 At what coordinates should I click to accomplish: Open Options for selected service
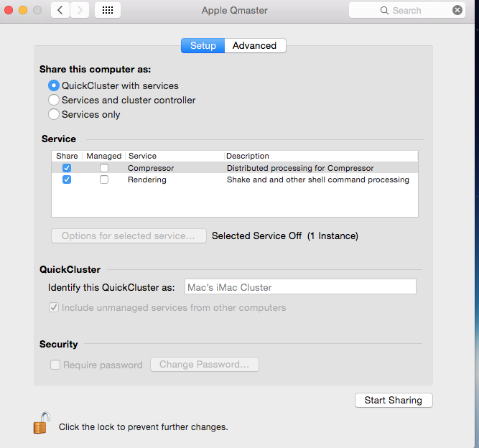pos(129,236)
